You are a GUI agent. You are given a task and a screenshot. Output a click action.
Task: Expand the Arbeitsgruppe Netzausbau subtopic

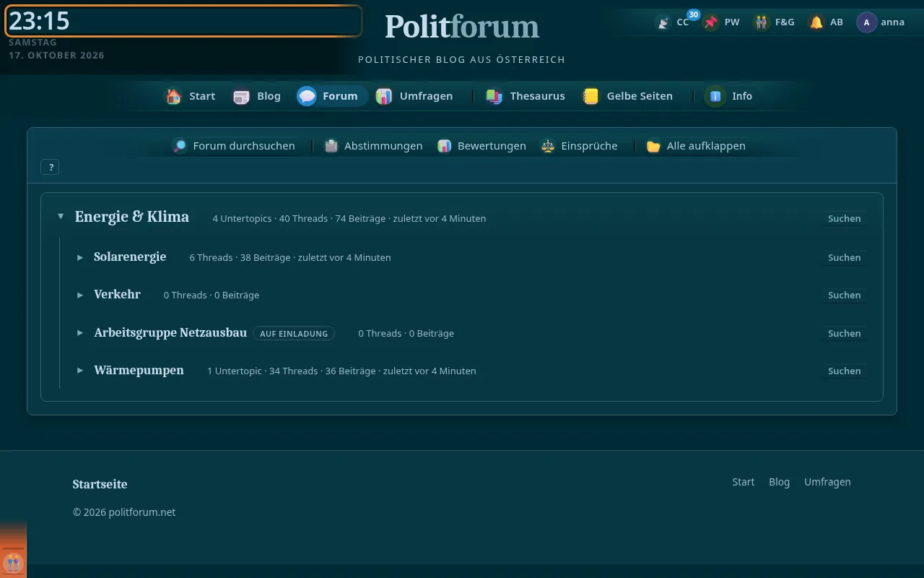(80, 333)
